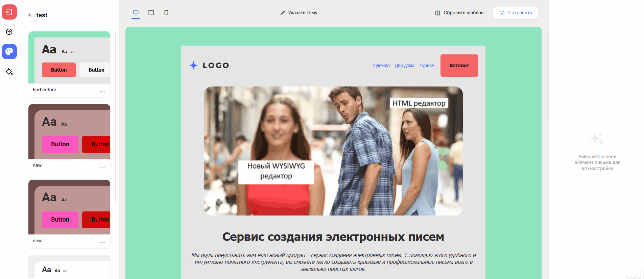Open options menu for ForLecture theme
The width and height of the screenshot is (644, 279).
(102, 91)
